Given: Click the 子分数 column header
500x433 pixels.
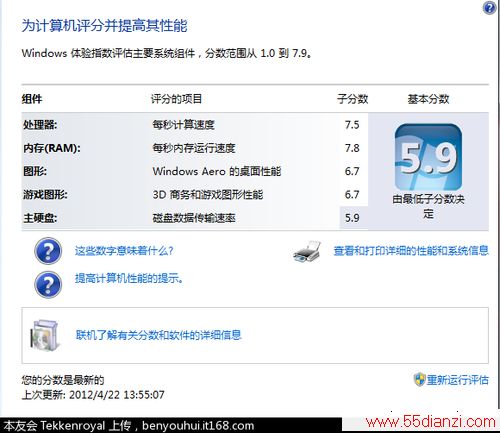Looking at the screenshot, I should click(352, 99).
